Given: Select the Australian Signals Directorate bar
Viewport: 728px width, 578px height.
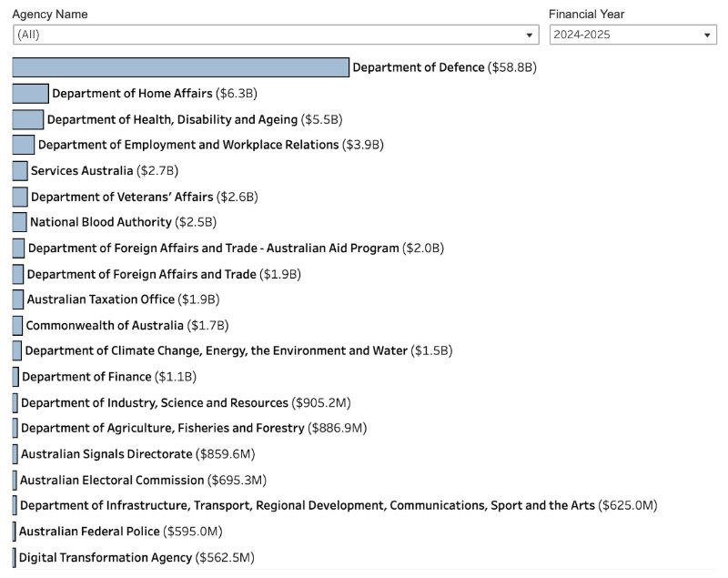Looking at the screenshot, I should point(14,454).
